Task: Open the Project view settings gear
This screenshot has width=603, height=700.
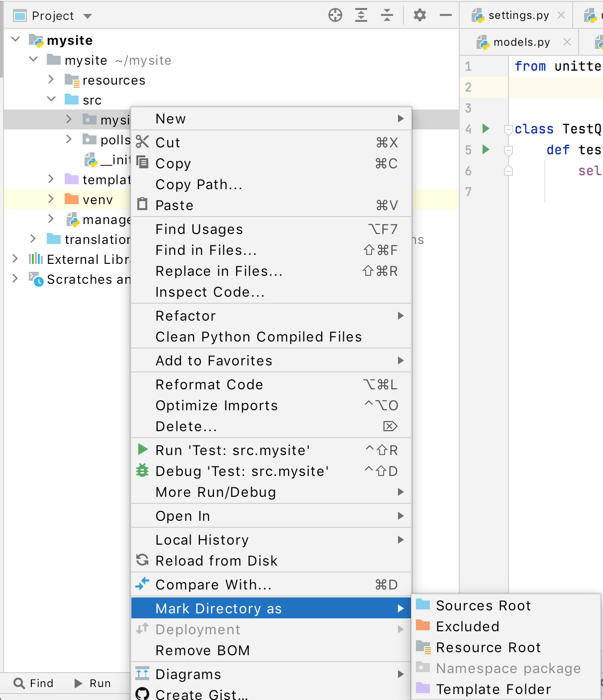Action: tap(419, 15)
